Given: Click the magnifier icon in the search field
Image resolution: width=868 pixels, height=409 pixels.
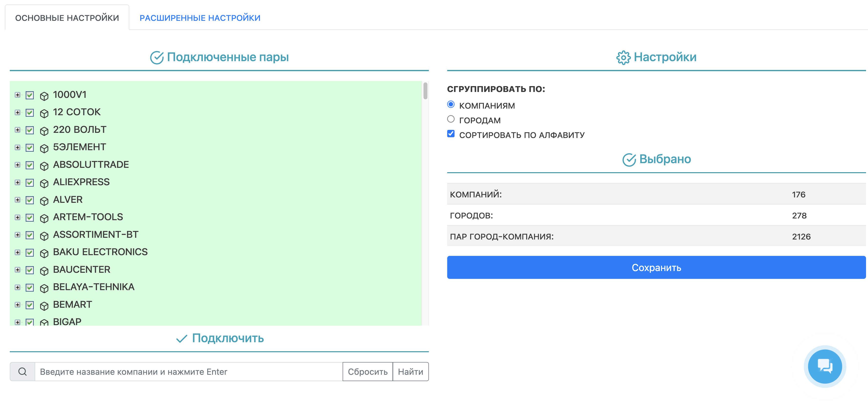Looking at the screenshot, I should pyautogui.click(x=22, y=372).
